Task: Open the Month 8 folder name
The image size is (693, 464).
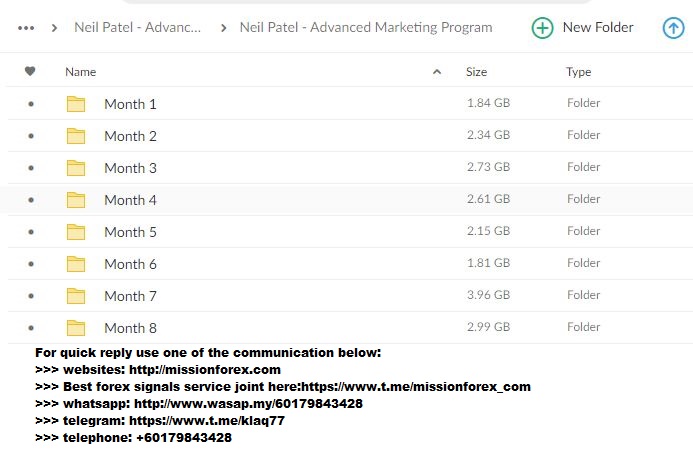Action: [130, 328]
